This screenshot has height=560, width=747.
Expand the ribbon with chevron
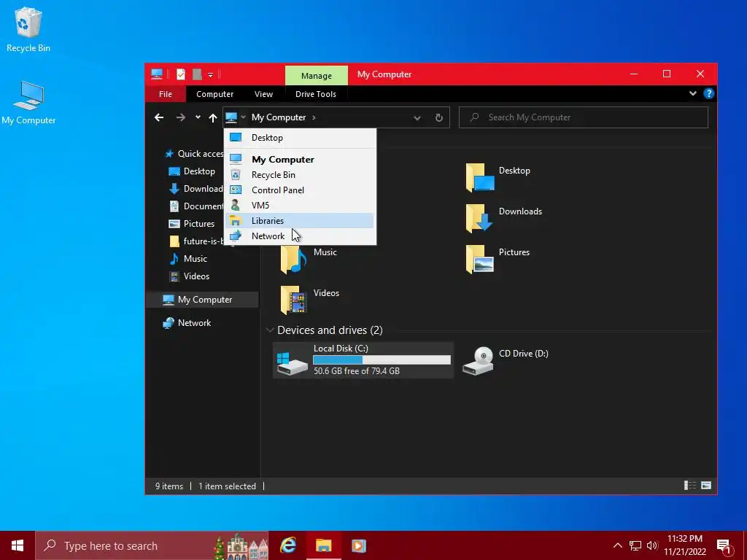(693, 93)
